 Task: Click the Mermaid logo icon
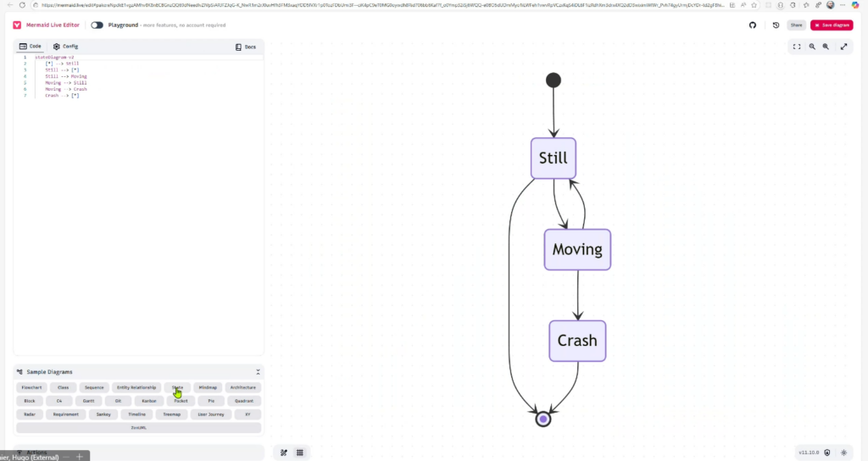tap(17, 25)
